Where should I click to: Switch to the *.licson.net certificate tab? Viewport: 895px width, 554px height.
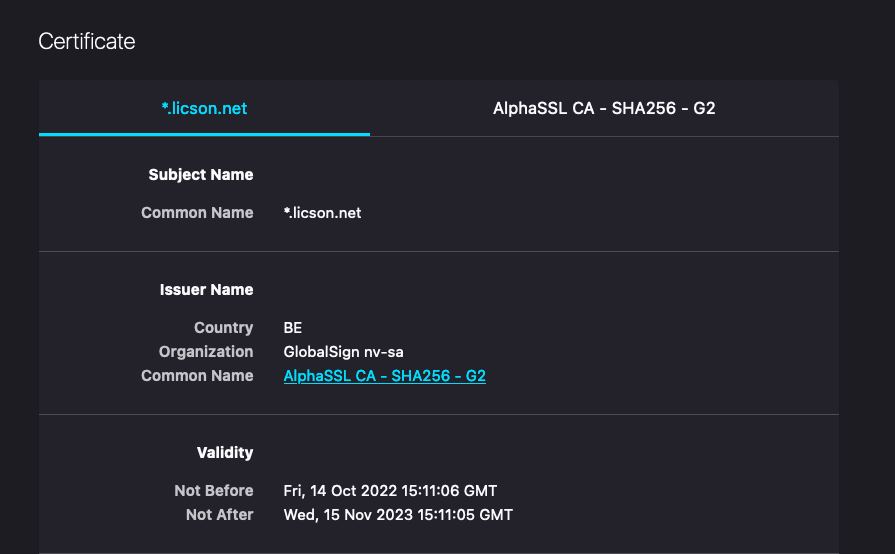pyautogui.click(x=204, y=108)
